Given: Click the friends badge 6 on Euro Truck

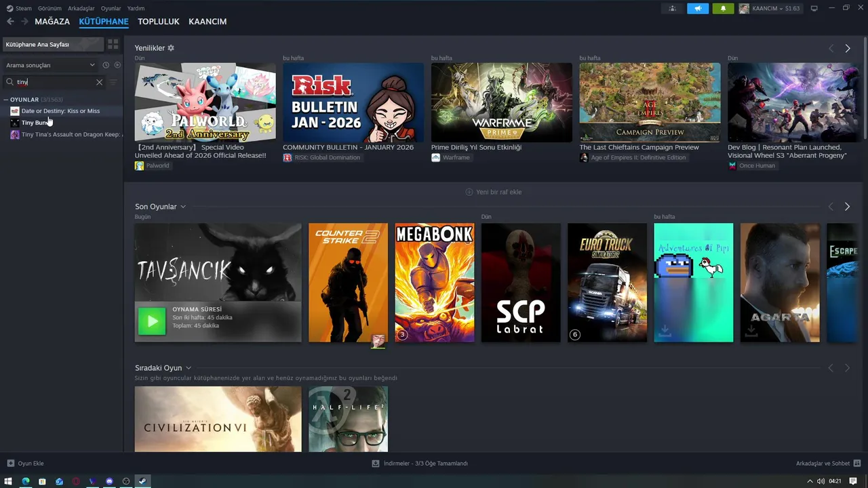Looking at the screenshot, I should (575, 335).
